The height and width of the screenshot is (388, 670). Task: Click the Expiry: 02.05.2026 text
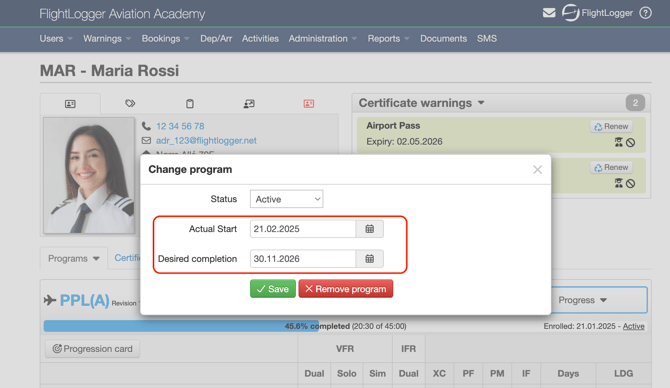point(404,142)
